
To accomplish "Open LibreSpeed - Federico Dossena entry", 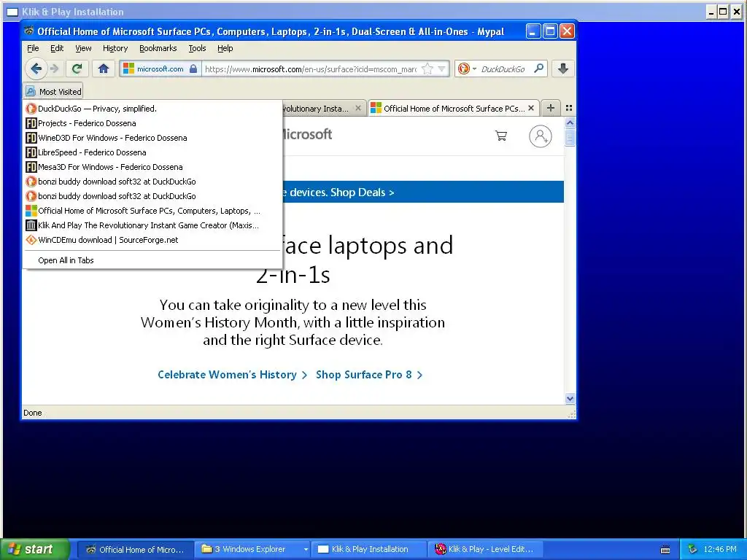I will point(152,152).
